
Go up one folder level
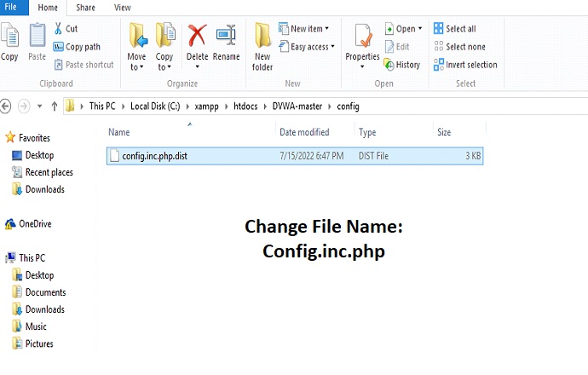(55, 107)
